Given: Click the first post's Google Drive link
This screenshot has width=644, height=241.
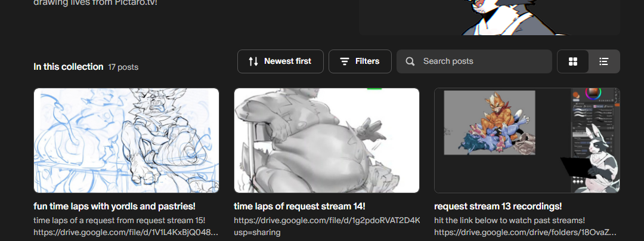Looking at the screenshot, I should coord(126,233).
